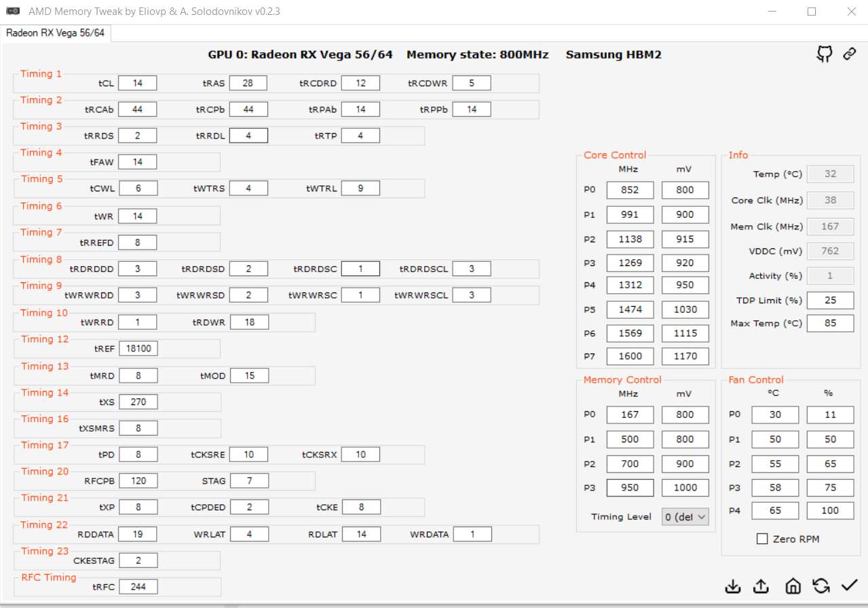Edit the tCL value field
The image size is (868, 608).
pyautogui.click(x=138, y=83)
